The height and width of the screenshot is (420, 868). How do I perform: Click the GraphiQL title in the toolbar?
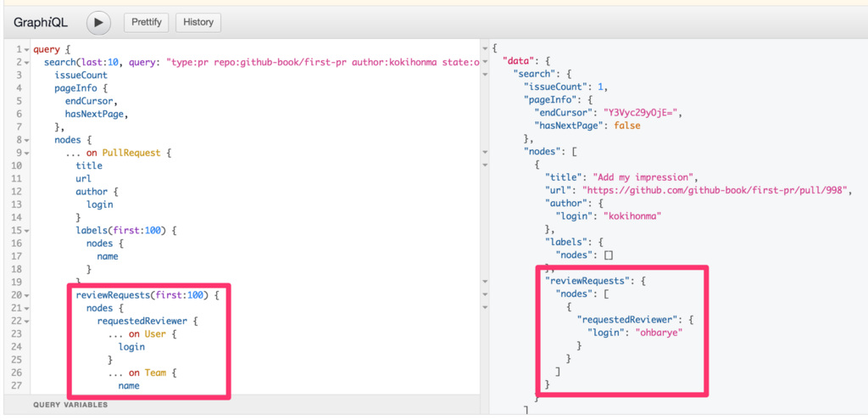point(41,23)
